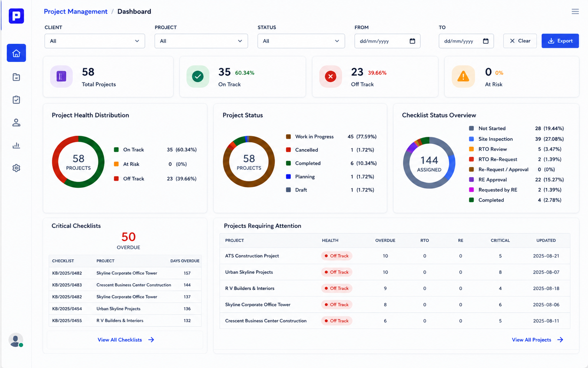Select checklist KB/2025/0483
Viewport: 588px width, 368px height.
[67, 285]
